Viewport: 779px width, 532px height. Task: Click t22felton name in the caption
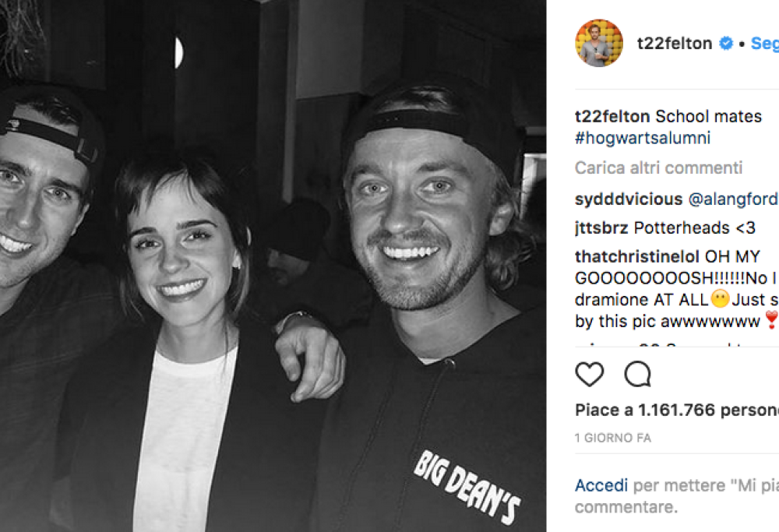(x=612, y=116)
